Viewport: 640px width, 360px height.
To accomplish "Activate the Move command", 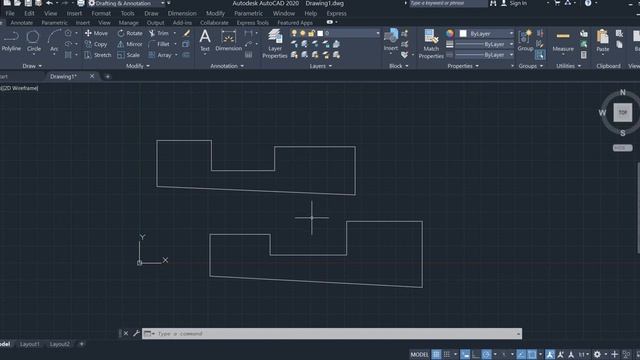I will (96, 33).
